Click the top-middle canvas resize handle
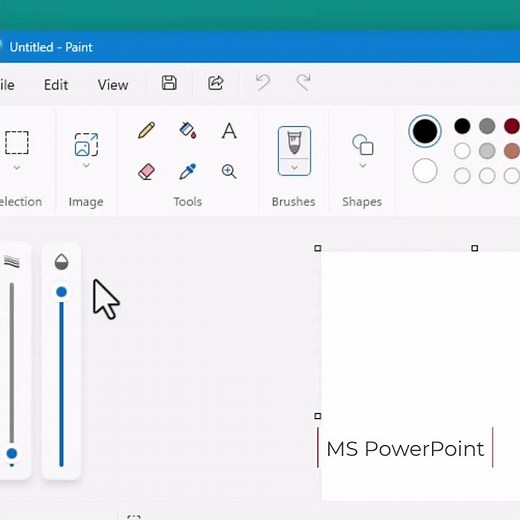 pos(474,248)
